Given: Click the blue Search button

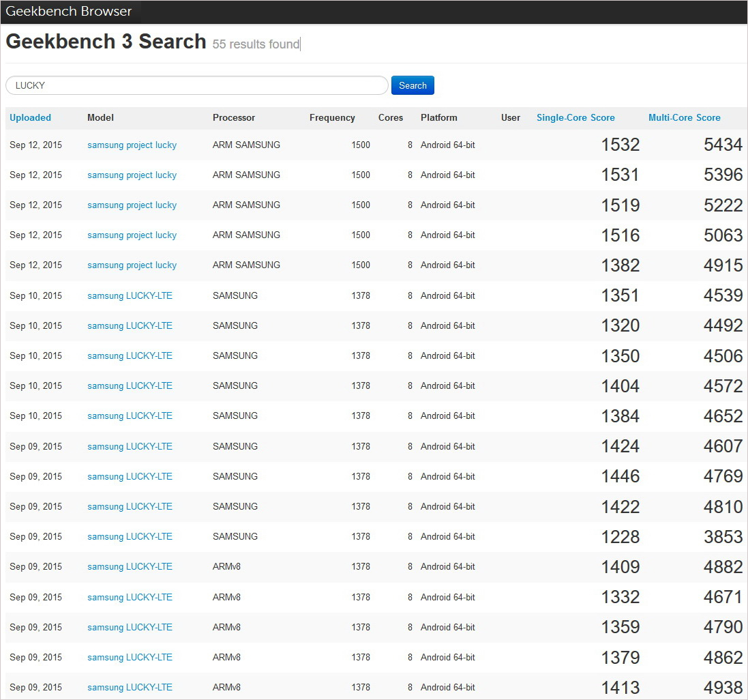Looking at the screenshot, I should 413,85.
